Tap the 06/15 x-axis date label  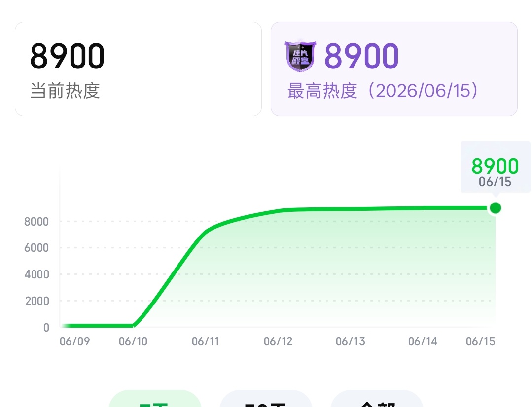pos(480,341)
